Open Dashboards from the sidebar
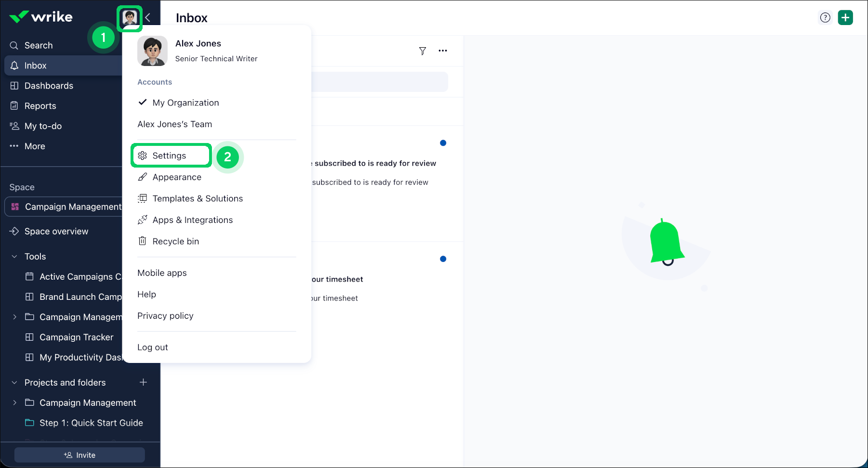The height and width of the screenshot is (468, 868). [49, 86]
